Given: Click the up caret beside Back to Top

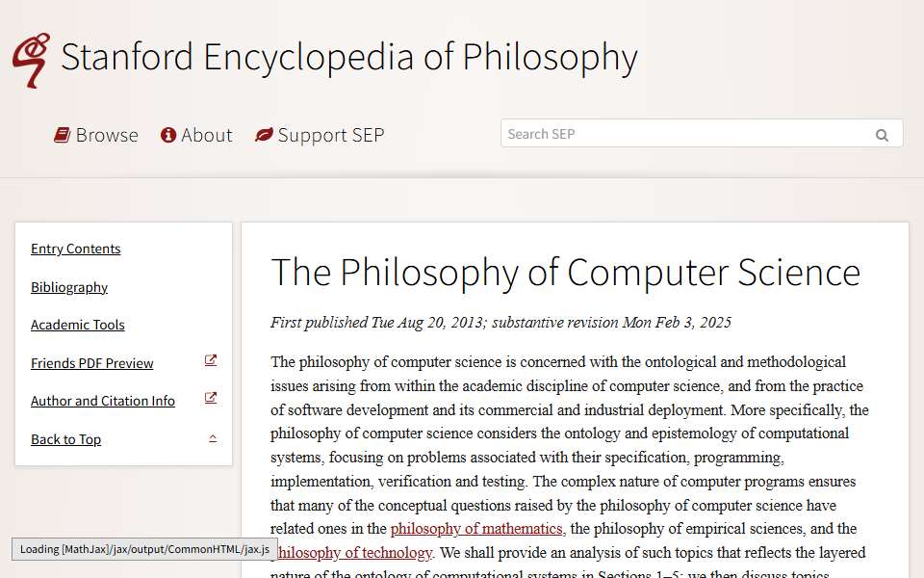Looking at the screenshot, I should tap(213, 438).
